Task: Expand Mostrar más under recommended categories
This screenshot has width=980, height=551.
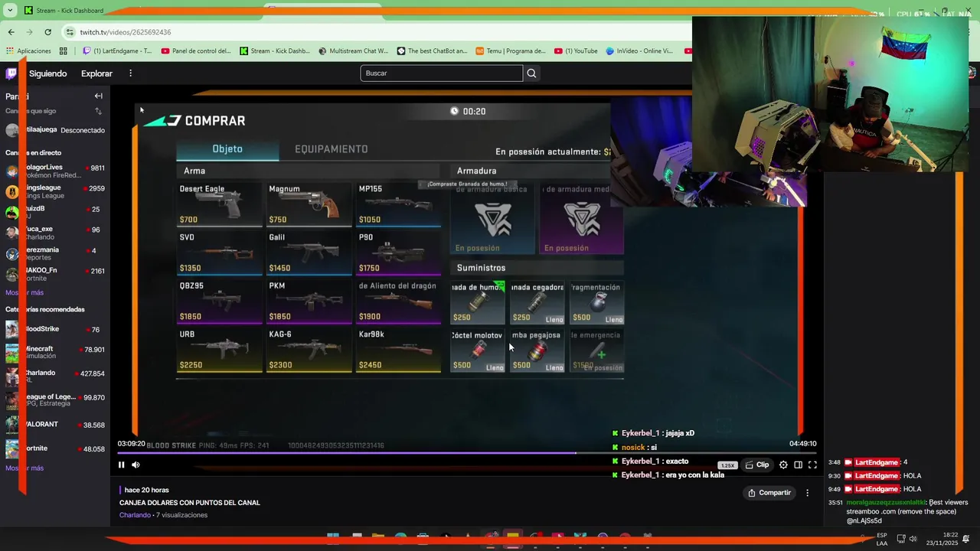Action: [24, 468]
